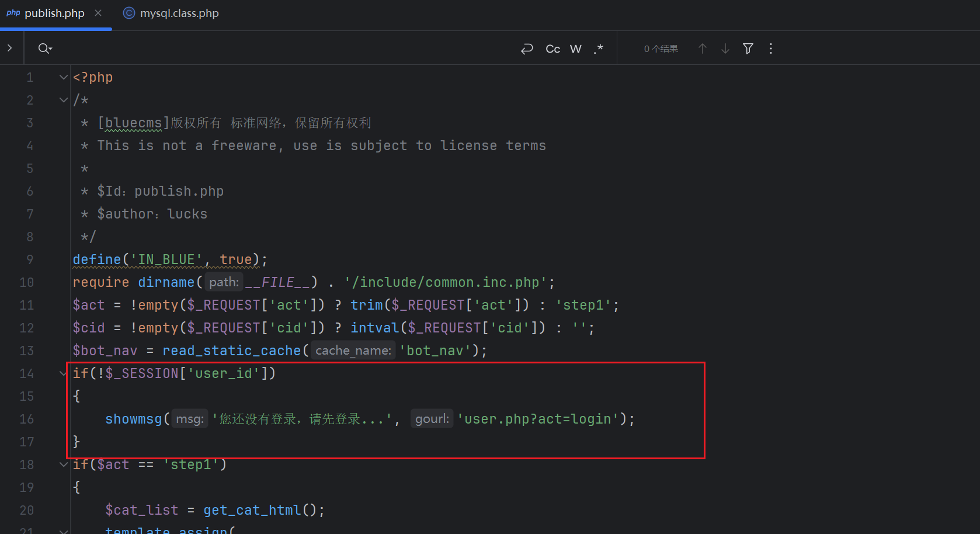Click the $bot_nav variable
Screen dimensions: 980x534
coord(105,351)
